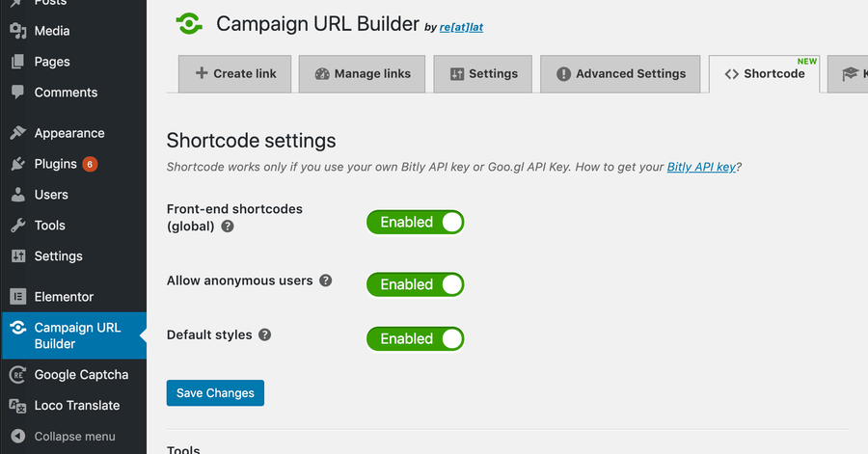Click the Google Captcha icon

(17, 374)
